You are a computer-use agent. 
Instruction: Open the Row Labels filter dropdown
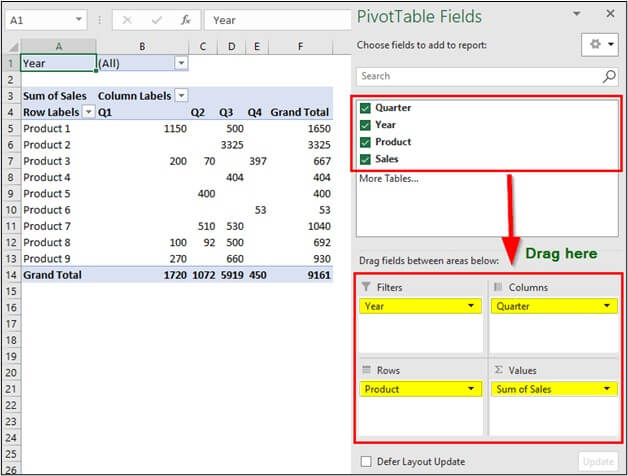pyautogui.click(x=89, y=112)
